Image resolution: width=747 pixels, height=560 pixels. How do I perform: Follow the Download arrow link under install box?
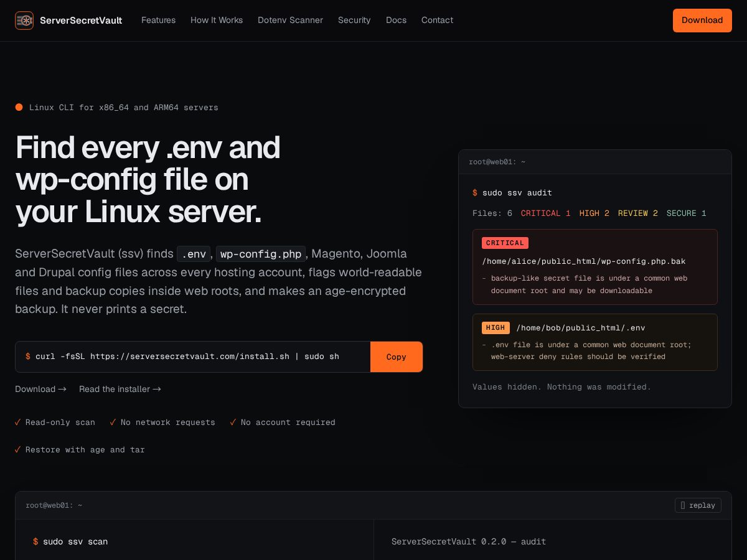pos(40,389)
